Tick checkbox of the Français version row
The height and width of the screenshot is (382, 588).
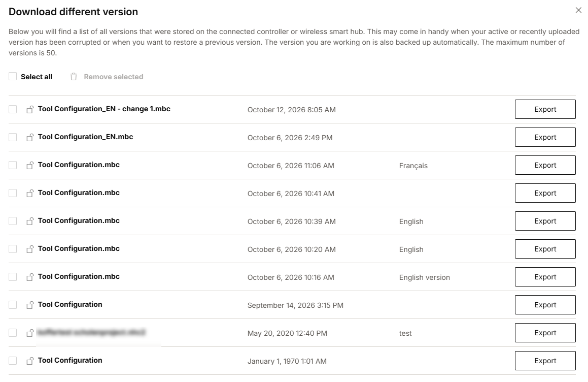(13, 165)
